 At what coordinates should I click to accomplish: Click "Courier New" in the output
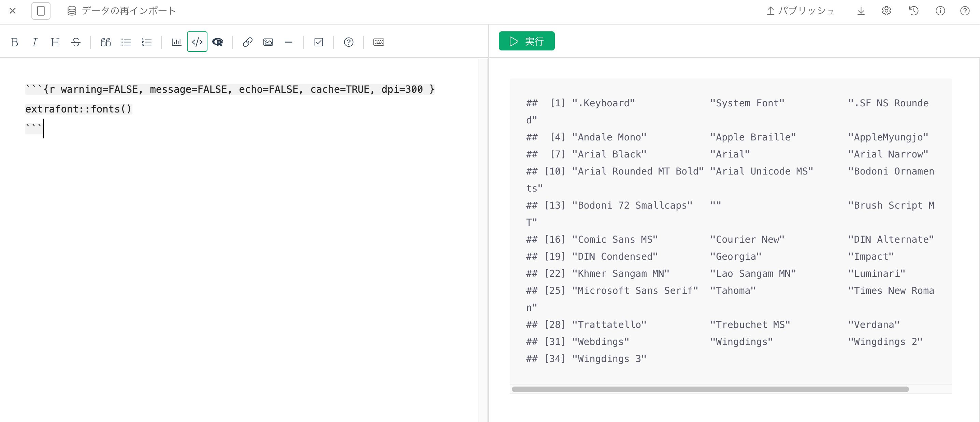747,240
